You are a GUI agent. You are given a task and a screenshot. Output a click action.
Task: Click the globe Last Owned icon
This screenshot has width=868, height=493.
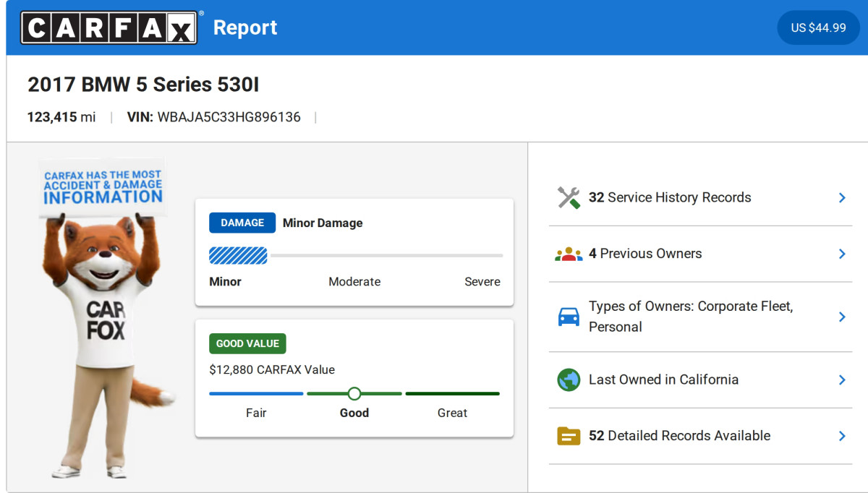(x=569, y=380)
